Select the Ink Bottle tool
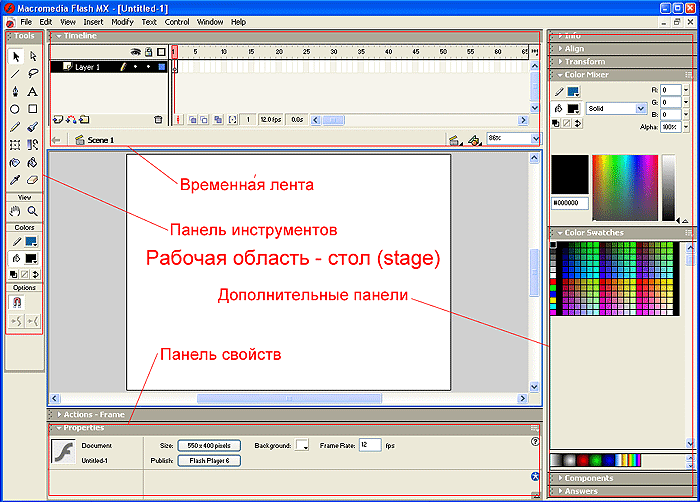This screenshot has height=502, width=700. pyautogui.click(x=15, y=163)
